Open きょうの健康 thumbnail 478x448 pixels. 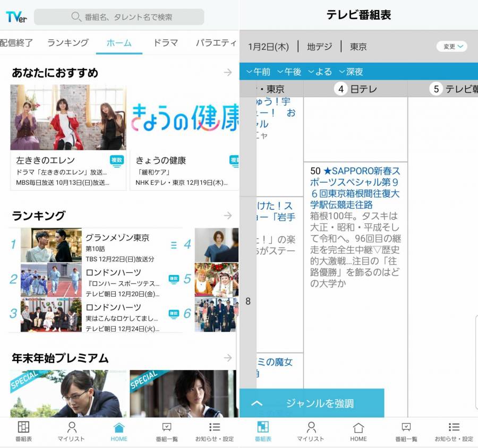click(184, 117)
